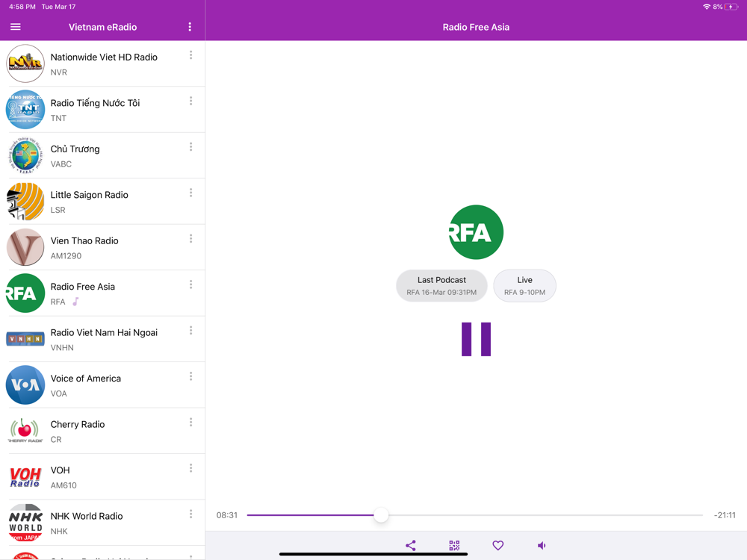Tap the Wi-Fi status icon

pyautogui.click(x=707, y=7)
